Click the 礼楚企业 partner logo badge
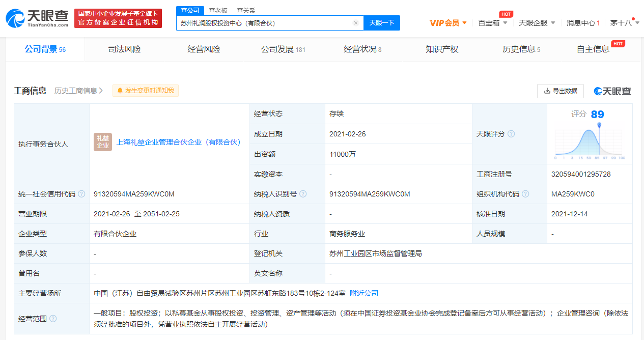This screenshot has height=340, width=644. click(x=103, y=143)
